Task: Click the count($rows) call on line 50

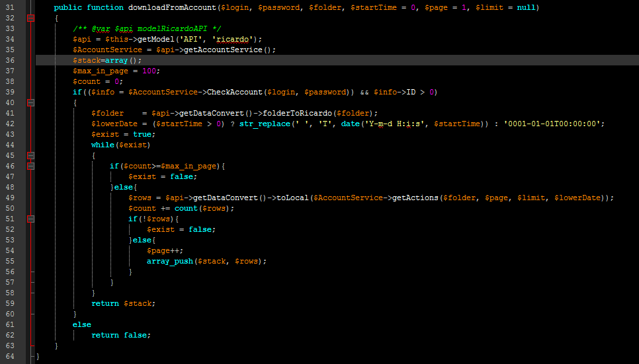Action: pos(202,209)
